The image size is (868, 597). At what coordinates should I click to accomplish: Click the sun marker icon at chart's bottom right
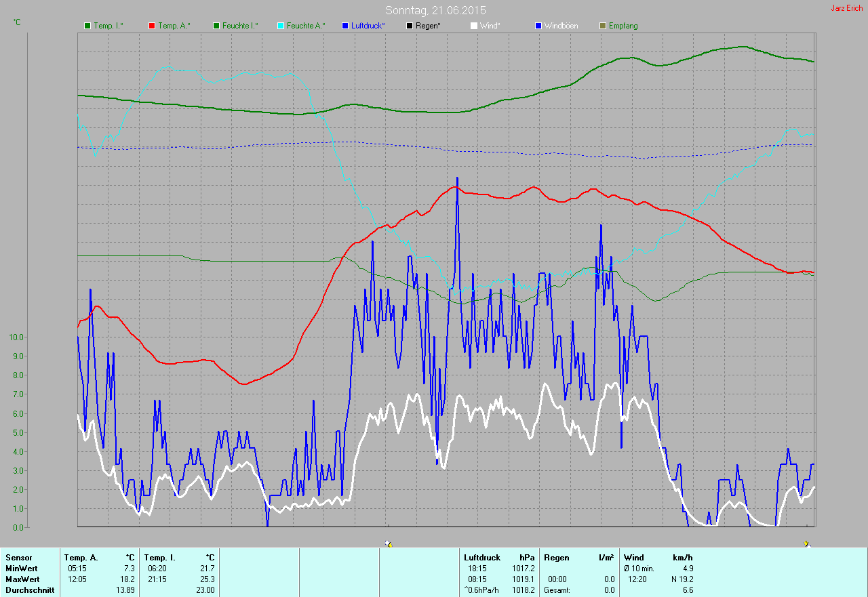[806, 543]
